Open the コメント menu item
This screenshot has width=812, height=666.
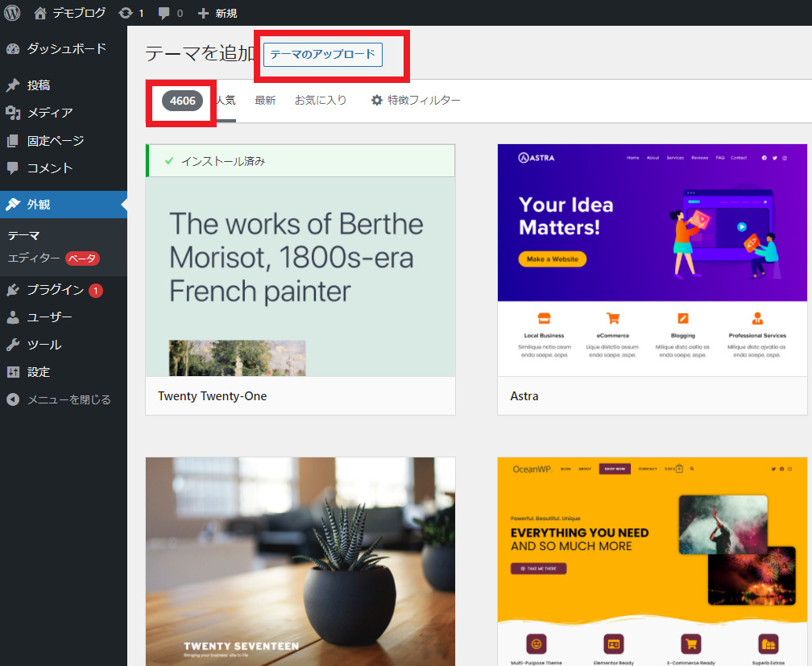49,168
